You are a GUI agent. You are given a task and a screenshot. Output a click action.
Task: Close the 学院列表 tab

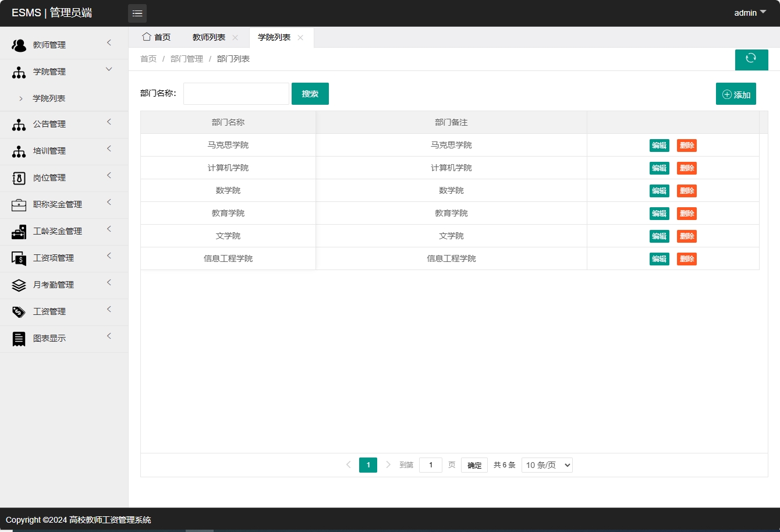[x=300, y=37]
